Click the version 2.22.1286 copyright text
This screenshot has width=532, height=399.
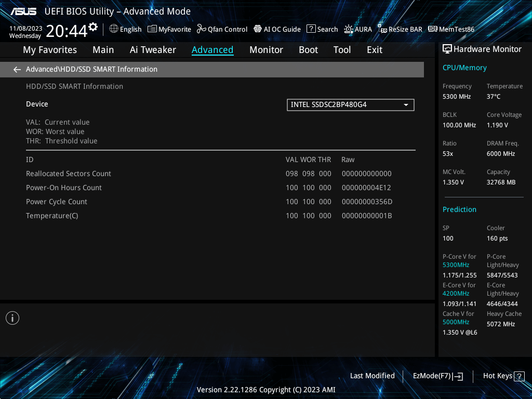point(266,390)
